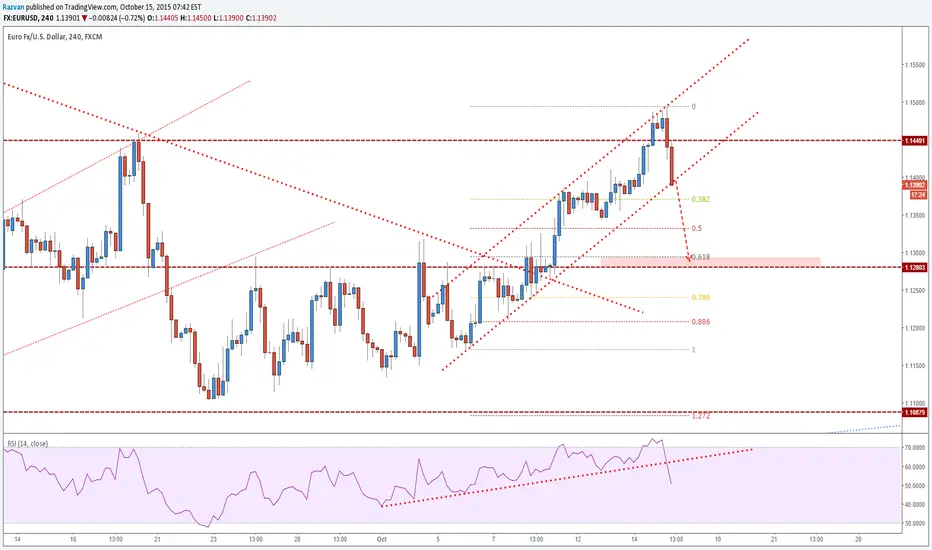Click the 1.14491 red price label

tap(914, 141)
